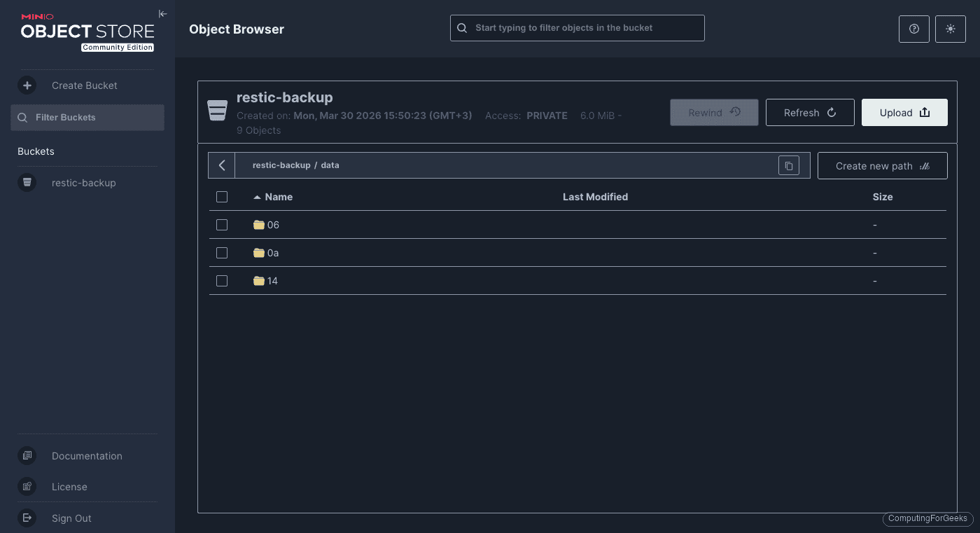The width and height of the screenshot is (980, 533).
Task: Check the select-all checkbox in the header row
Action: coord(222,197)
